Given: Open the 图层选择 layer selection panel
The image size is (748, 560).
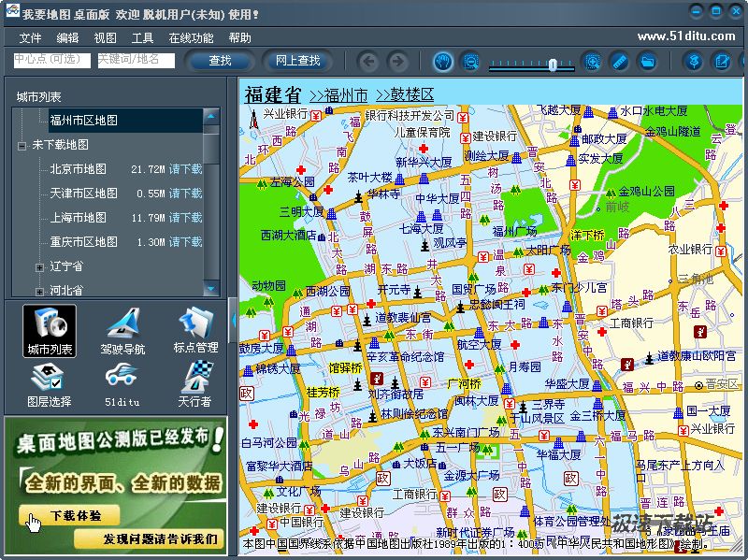Looking at the screenshot, I should click(x=49, y=385).
